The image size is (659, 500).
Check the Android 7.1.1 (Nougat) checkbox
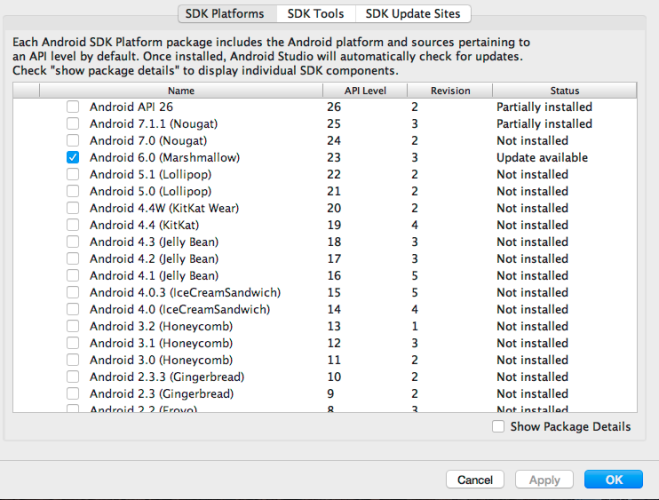tap(73, 124)
